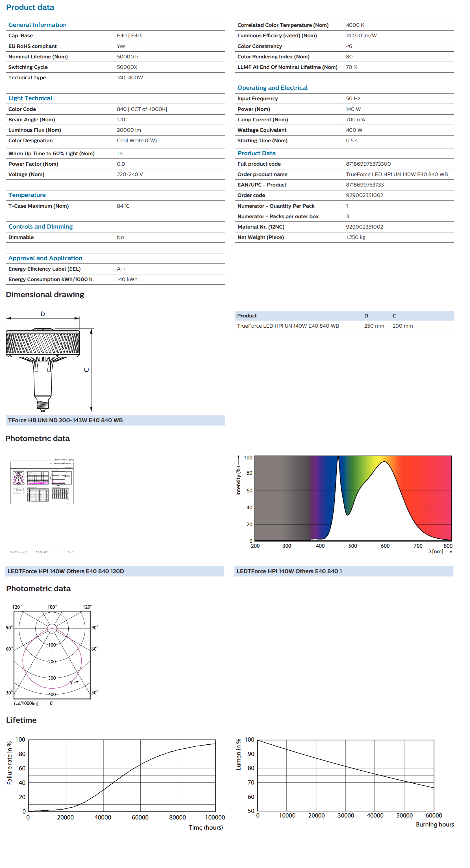Click Starting Time value "0.5 s"

coord(352,141)
